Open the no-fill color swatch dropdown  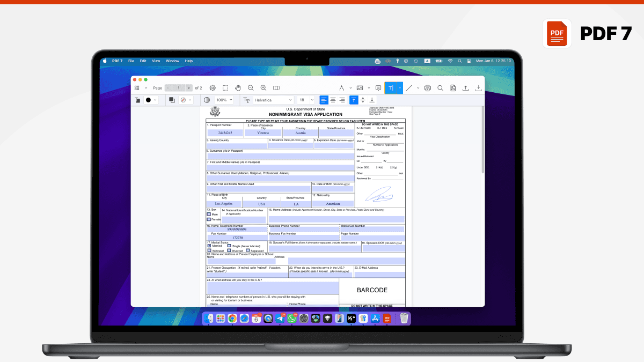pos(186,100)
